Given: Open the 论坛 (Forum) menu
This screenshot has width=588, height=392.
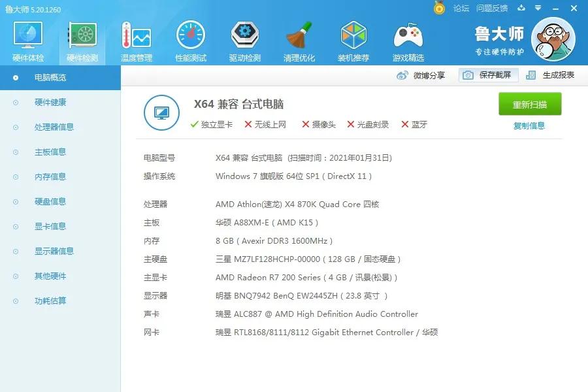Looking at the screenshot, I should 460,8.
